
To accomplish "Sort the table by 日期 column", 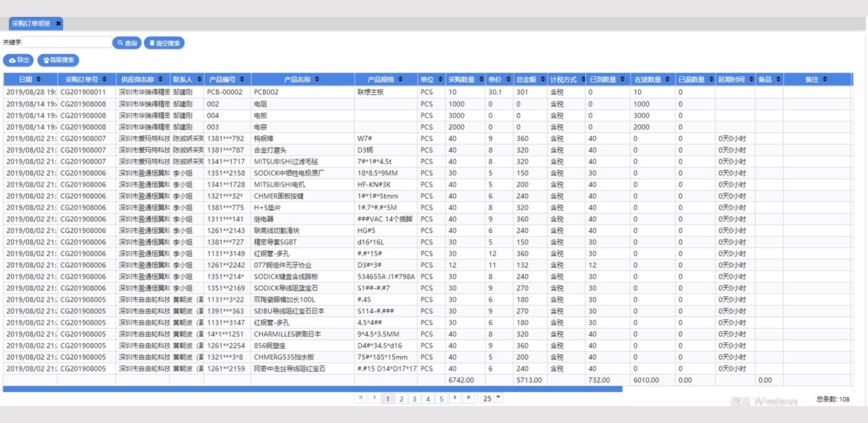I will coord(30,79).
